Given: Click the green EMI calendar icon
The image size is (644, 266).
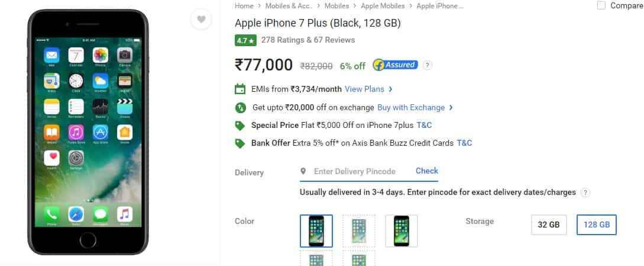Looking at the screenshot, I should [240, 89].
